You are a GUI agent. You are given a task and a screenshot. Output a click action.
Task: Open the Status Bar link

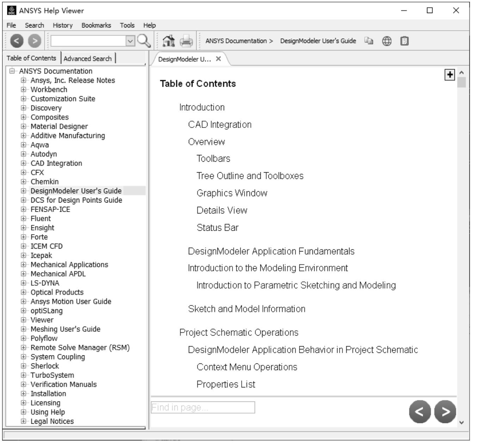(218, 228)
